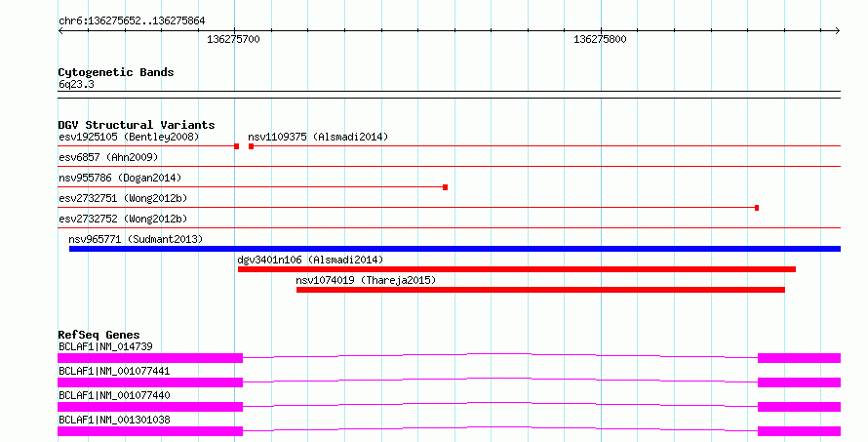Click the red end marker of nsv955786

tap(445, 187)
